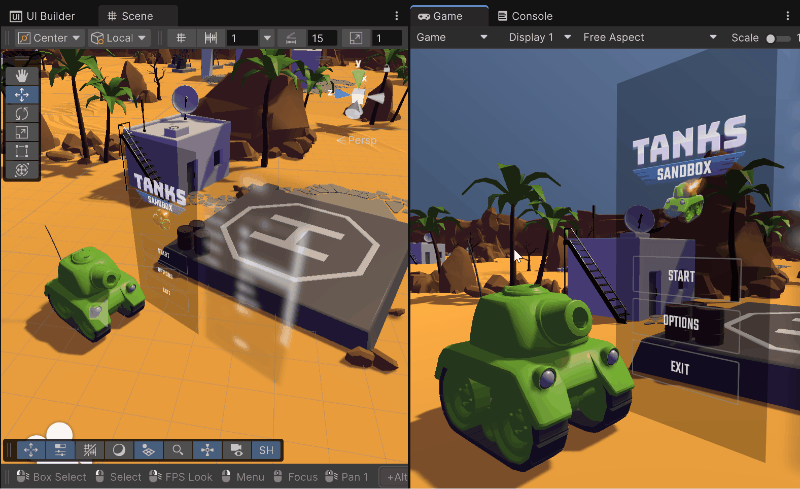
Task: Select the Scale tool
Action: pyautogui.click(x=22, y=133)
